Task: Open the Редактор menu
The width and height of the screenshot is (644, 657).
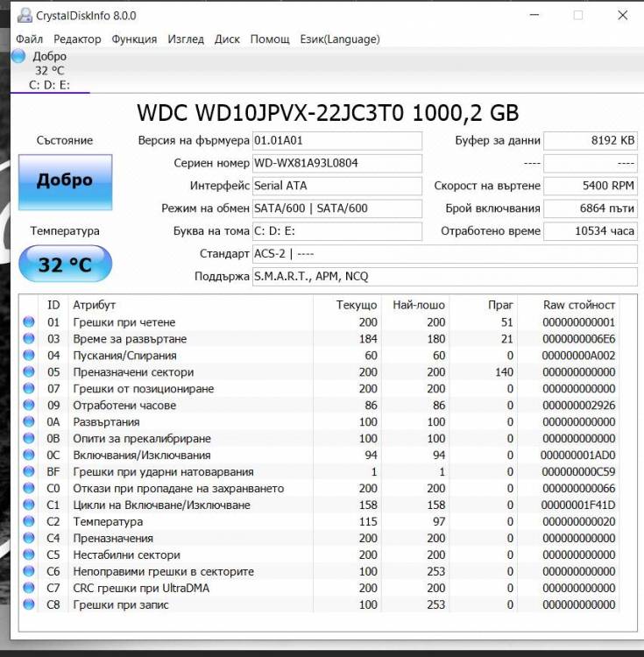Action: pos(77,39)
